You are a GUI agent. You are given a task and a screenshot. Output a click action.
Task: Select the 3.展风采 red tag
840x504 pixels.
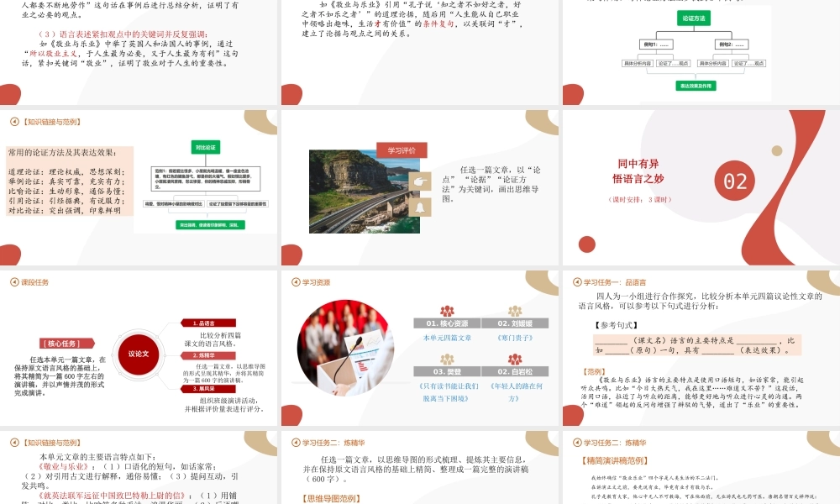(x=207, y=388)
